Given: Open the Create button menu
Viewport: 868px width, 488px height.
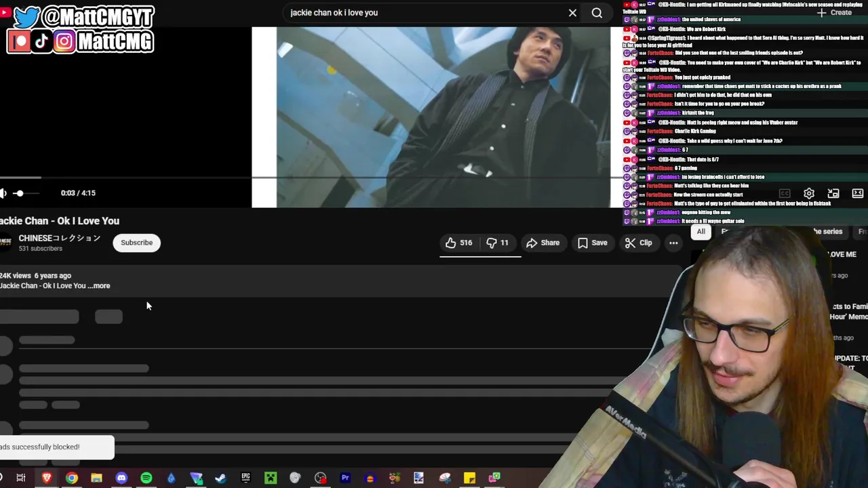Looking at the screenshot, I should click(x=834, y=12).
